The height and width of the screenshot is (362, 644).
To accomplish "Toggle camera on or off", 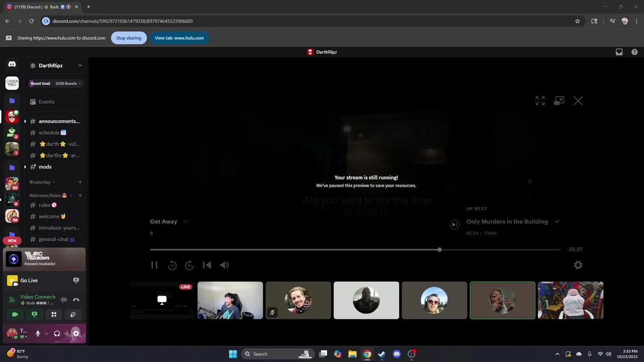I will [x=15, y=314].
